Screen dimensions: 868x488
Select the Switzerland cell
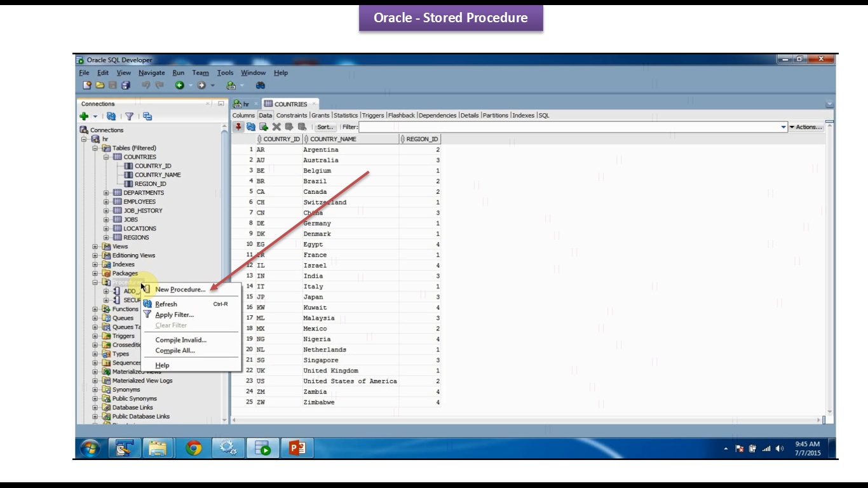click(x=351, y=202)
